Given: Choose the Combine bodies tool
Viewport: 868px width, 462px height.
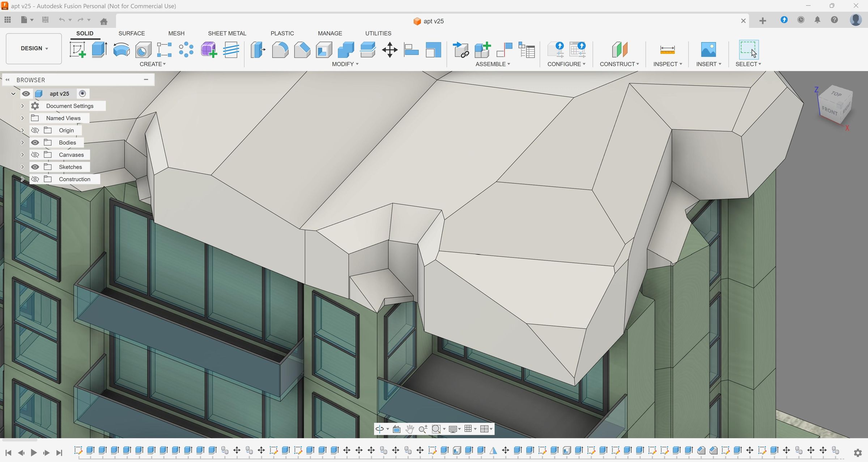Looking at the screenshot, I should click(346, 50).
